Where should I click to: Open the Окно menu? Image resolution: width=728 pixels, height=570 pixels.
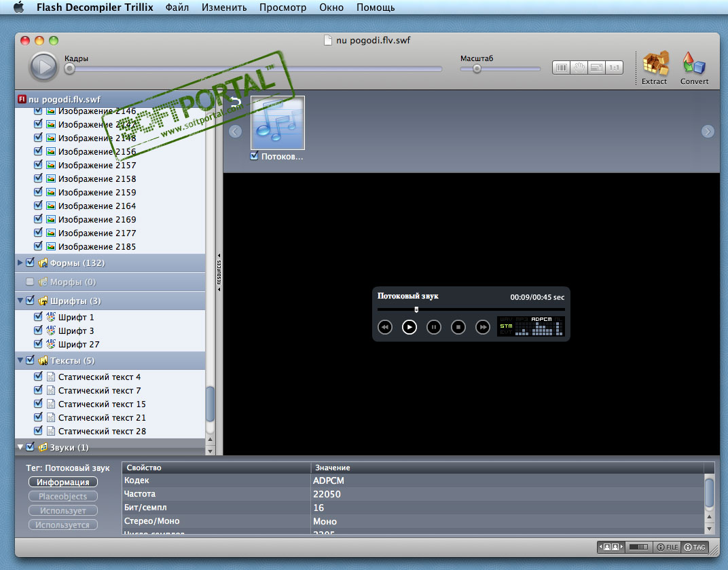331,7
